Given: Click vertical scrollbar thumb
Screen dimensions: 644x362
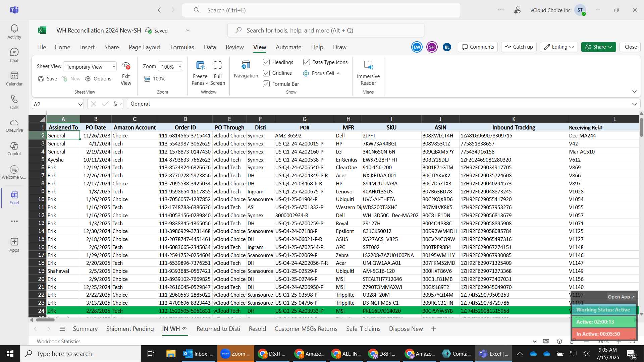Looking at the screenshot, I should pos(641,127).
